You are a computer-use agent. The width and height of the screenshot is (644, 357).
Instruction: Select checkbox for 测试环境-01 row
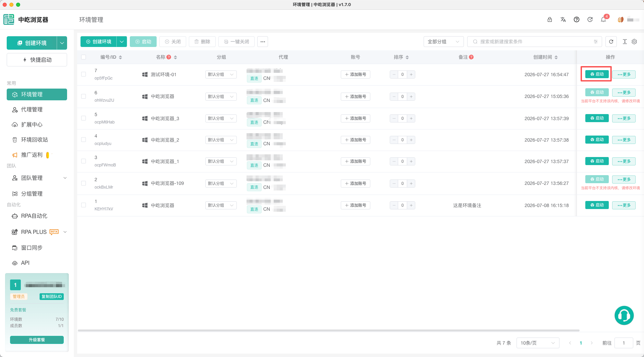pyautogui.click(x=84, y=74)
